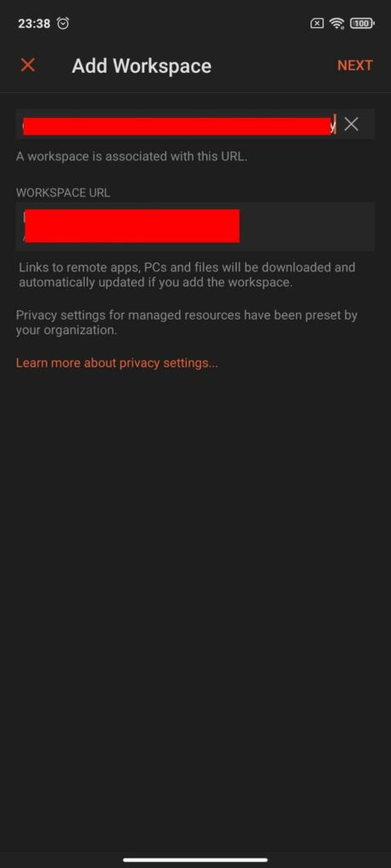Tap the 23:38 clock in status bar
The image size is (391, 868).
click(x=34, y=23)
